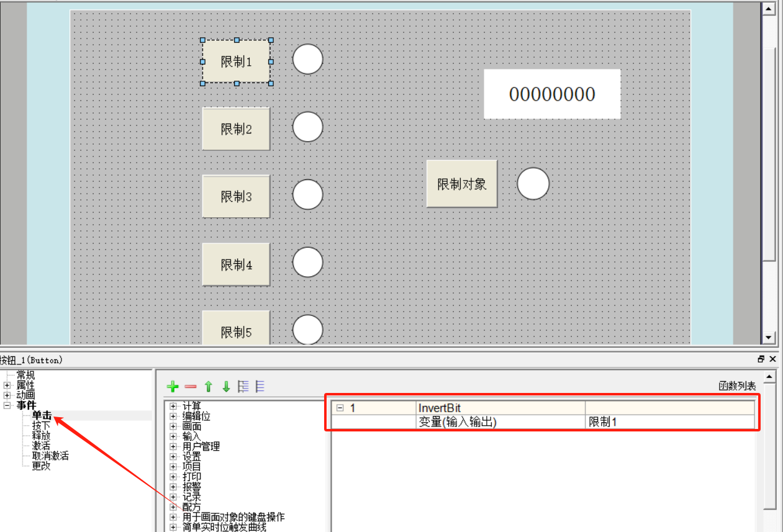Select the 限制2 button

pyautogui.click(x=236, y=129)
